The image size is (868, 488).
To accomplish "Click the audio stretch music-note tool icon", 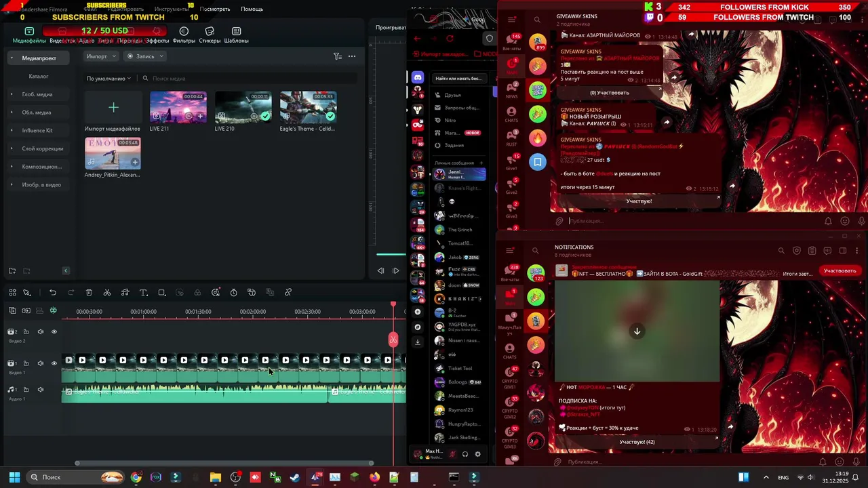I will pyautogui.click(x=125, y=293).
